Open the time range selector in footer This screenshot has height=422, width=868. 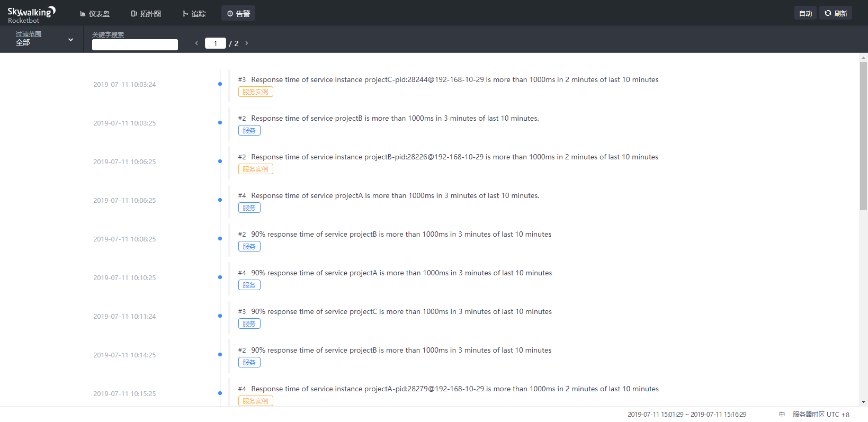tap(686, 415)
